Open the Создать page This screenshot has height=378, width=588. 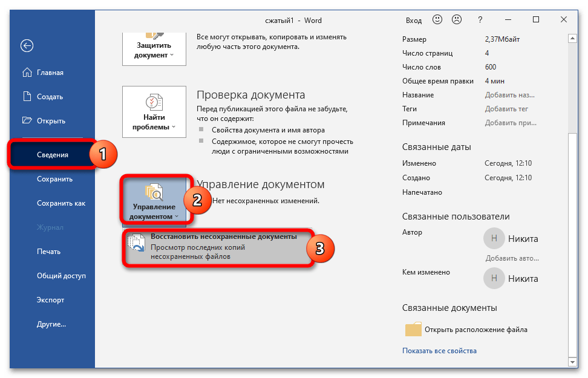point(50,97)
